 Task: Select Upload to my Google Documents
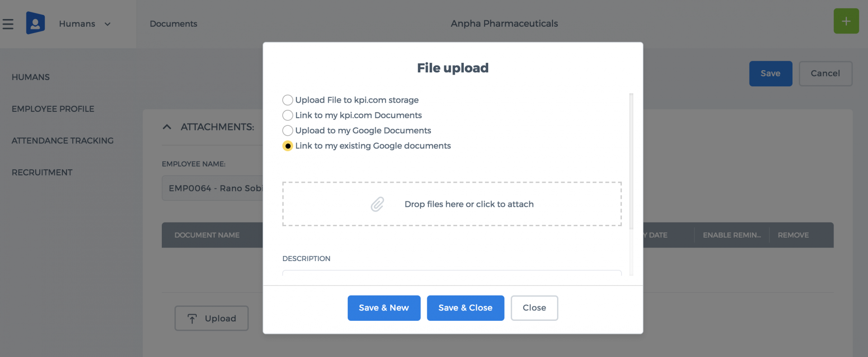[x=288, y=131]
